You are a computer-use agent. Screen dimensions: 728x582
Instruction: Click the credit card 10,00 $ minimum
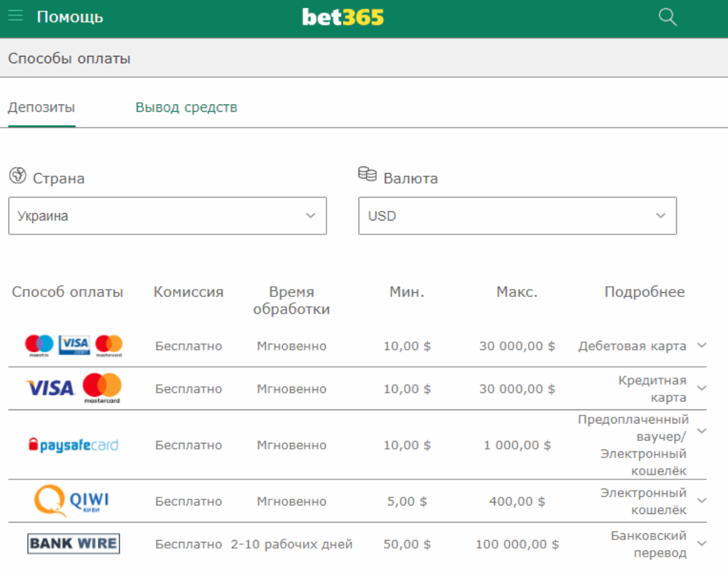(x=407, y=389)
